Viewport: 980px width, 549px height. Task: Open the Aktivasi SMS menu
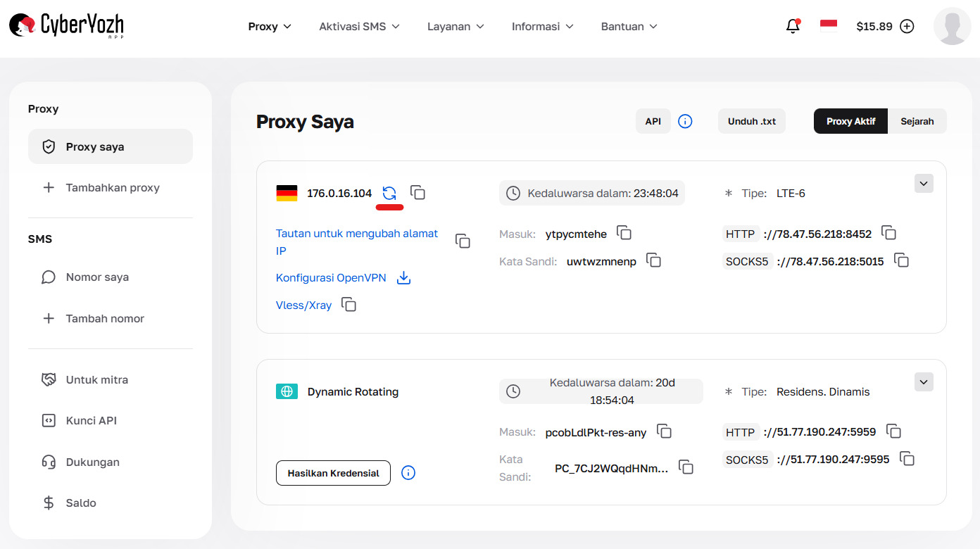359,26
